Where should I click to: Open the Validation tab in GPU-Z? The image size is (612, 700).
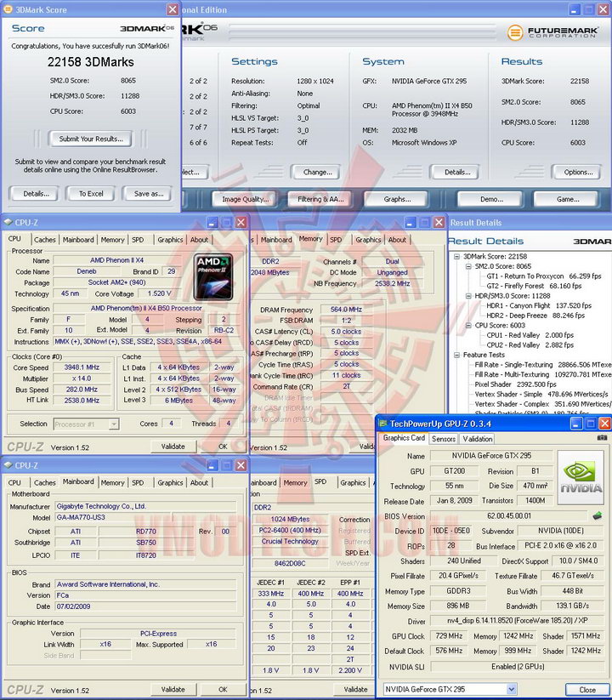click(478, 439)
